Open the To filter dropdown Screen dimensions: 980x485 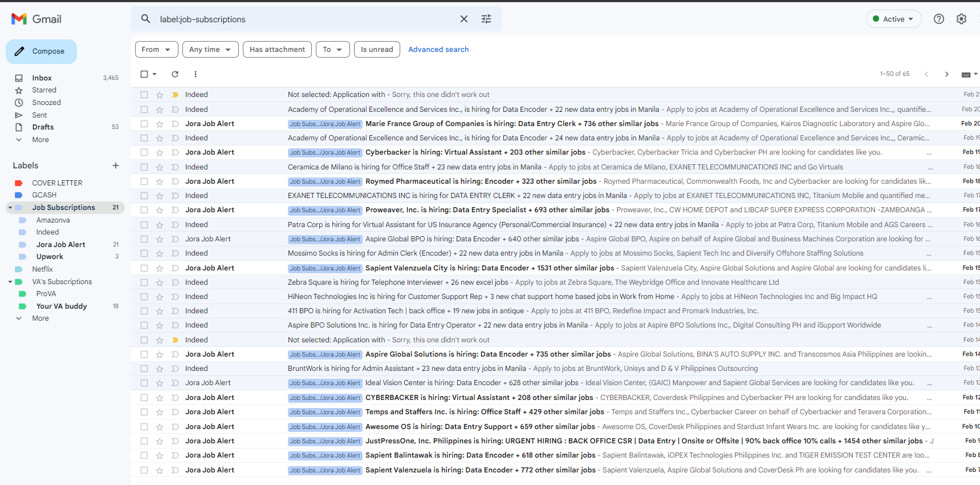(332, 50)
